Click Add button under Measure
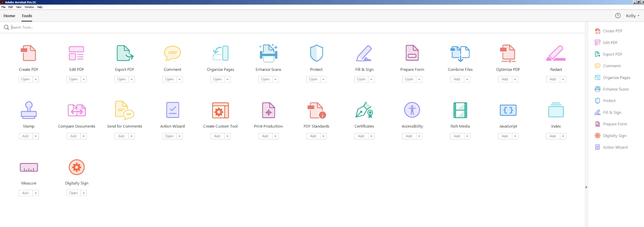This screenshot has height=227, width=644. (x=25, y=193)
